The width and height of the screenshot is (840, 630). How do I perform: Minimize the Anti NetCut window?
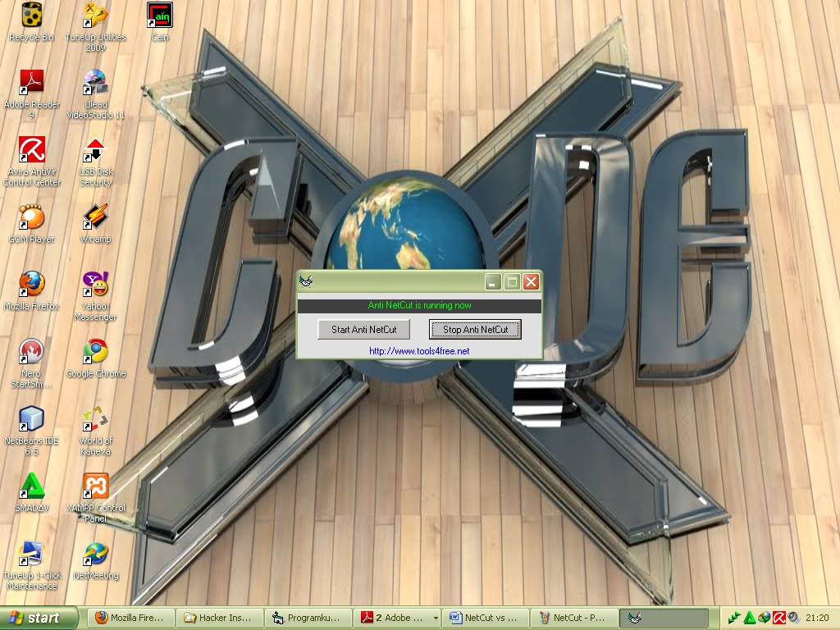(x=493, y=282)
